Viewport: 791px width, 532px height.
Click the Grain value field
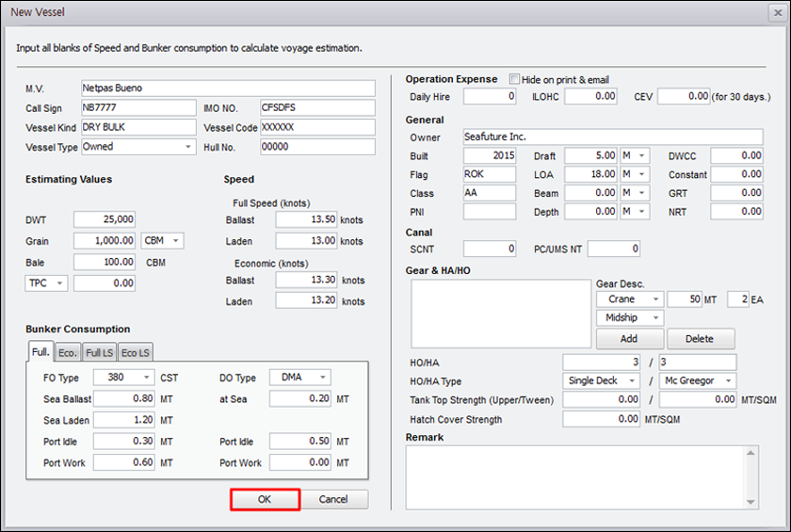[x=105, y=241]
